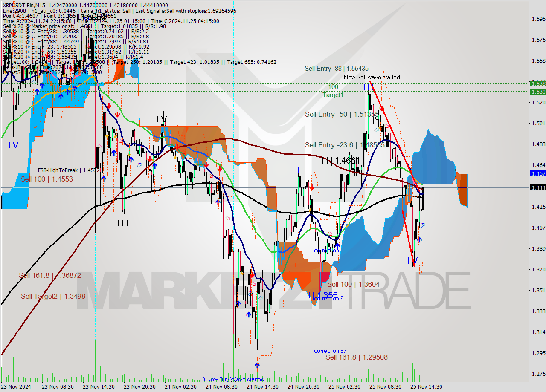Click the '25 Nov 08:30' time axis label
546x392 pixels.
click(385, 387)
